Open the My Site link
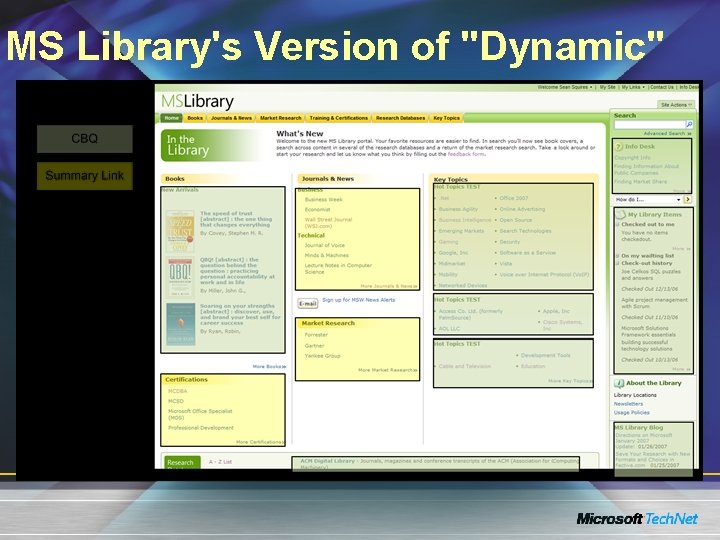720x540 pixels. point(607,87)
